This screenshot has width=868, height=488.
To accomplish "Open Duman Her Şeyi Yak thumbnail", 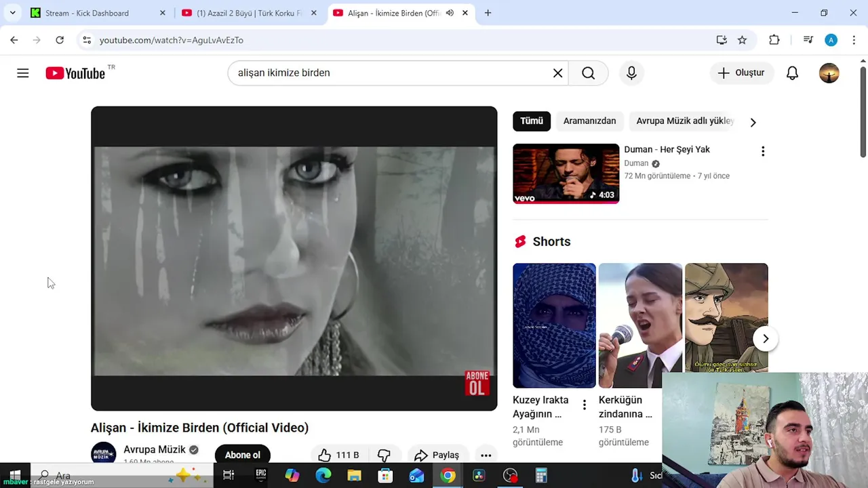I will pyautogui.click(x=566, y=174).
